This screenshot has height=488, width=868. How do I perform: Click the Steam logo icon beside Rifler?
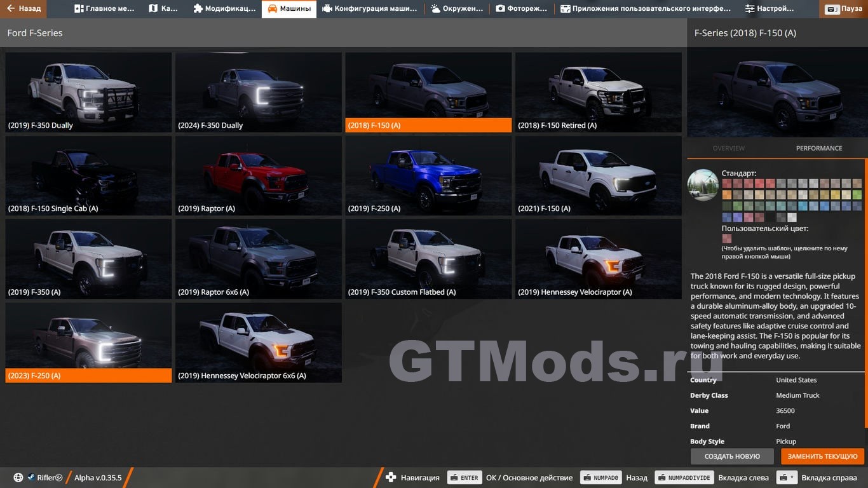pyautogui.click(x=31, y=478)
